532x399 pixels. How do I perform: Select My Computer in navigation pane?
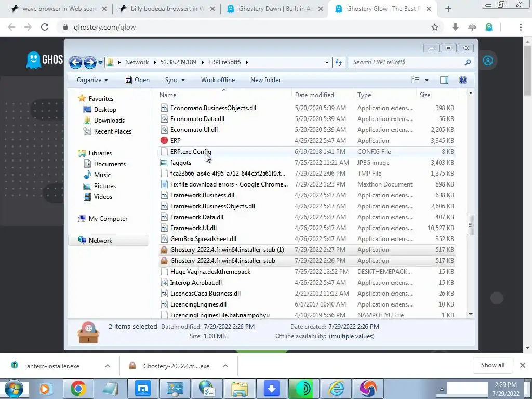(x=108, y=219)
